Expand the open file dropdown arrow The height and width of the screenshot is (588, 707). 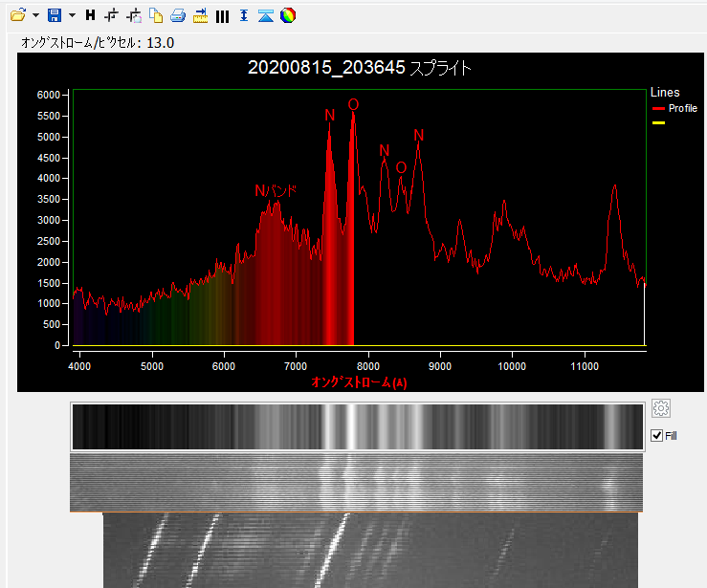35,15
